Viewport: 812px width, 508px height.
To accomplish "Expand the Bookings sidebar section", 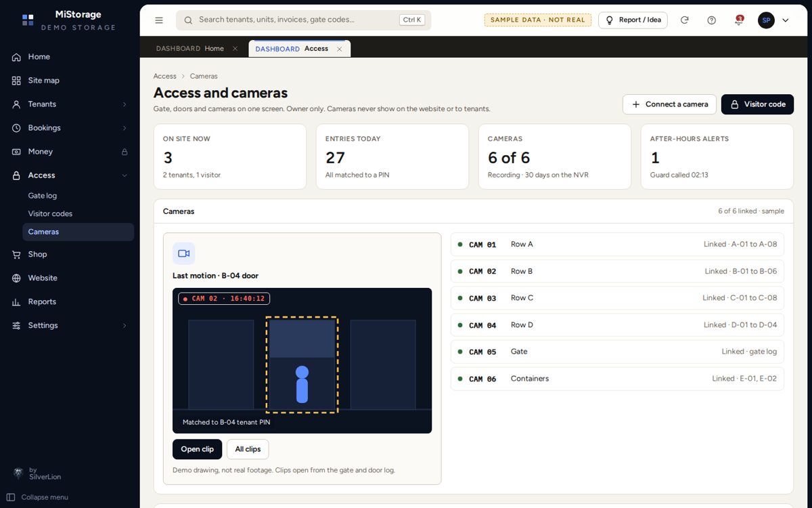I will point(125,128).
